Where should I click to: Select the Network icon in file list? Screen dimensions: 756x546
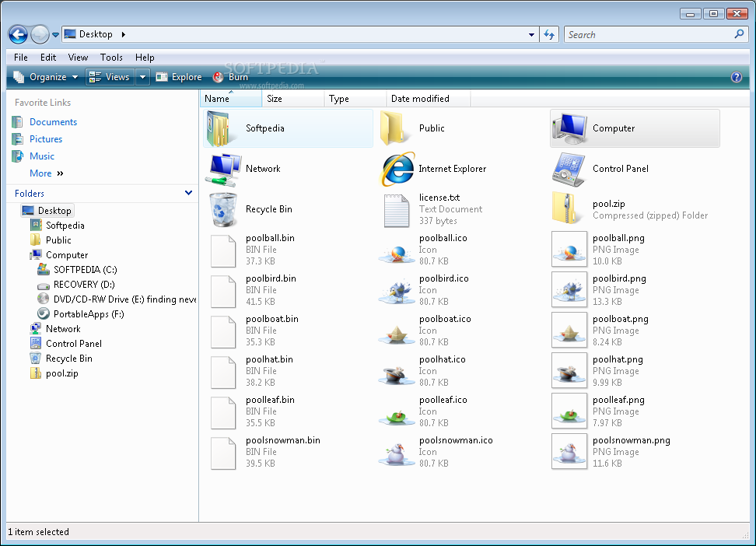pos(222,170)
